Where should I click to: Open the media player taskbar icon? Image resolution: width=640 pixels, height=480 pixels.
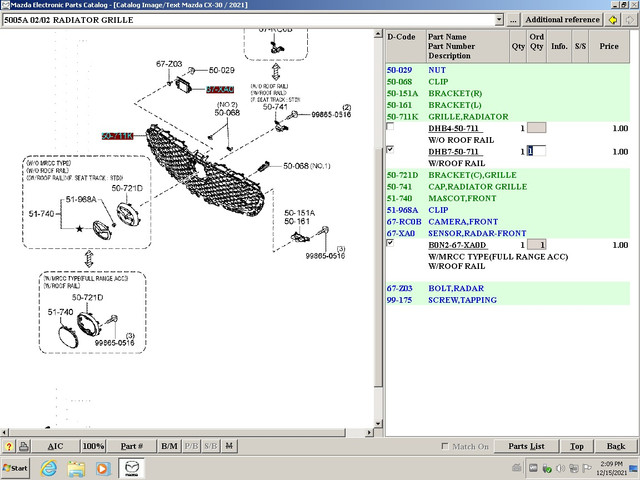(103, 469)
